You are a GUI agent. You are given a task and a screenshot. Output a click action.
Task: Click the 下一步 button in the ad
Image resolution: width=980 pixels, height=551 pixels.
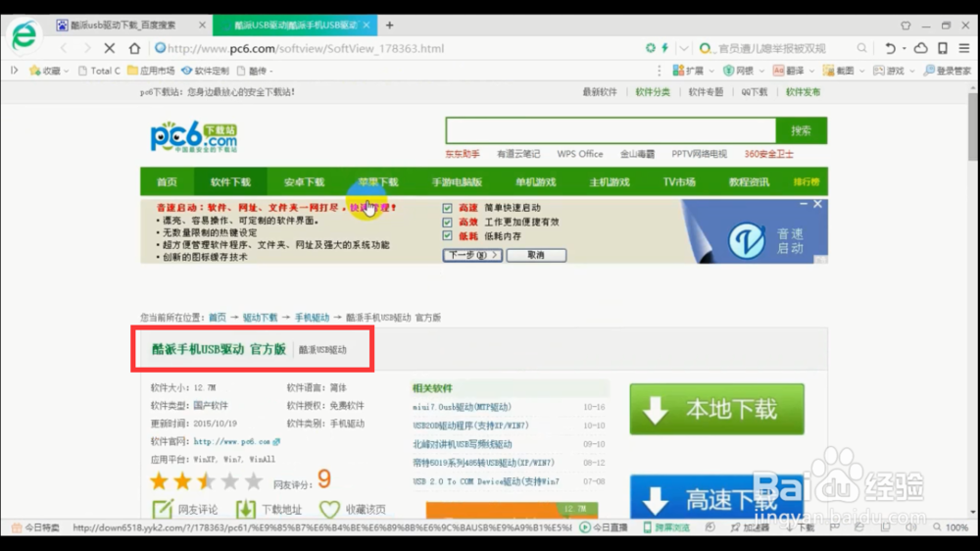[x=472, y=255]
